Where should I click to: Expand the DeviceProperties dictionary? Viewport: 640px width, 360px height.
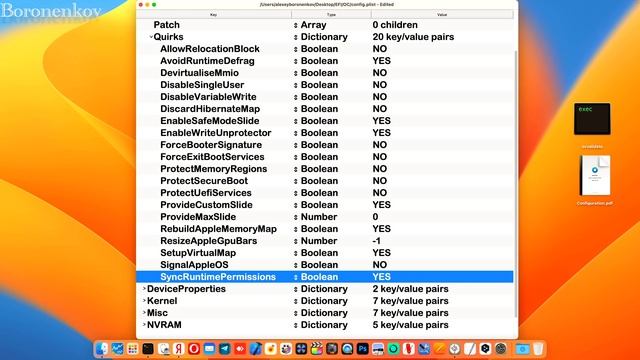(x=144, y=289)
